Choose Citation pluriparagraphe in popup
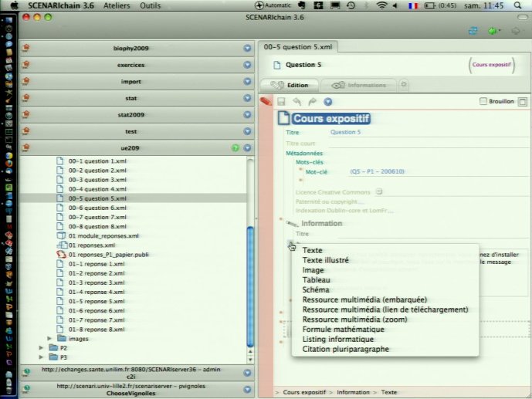Screen dimensions: 532x399 point(346,349)
